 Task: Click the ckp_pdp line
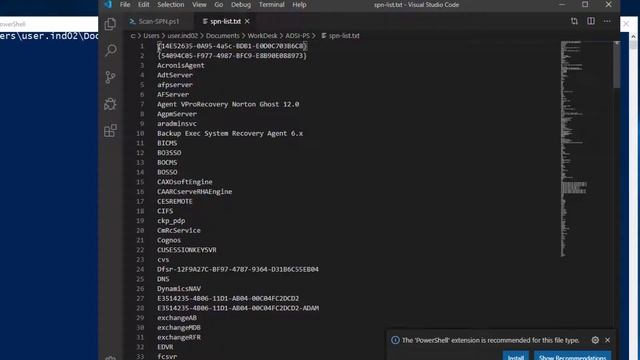171,221
